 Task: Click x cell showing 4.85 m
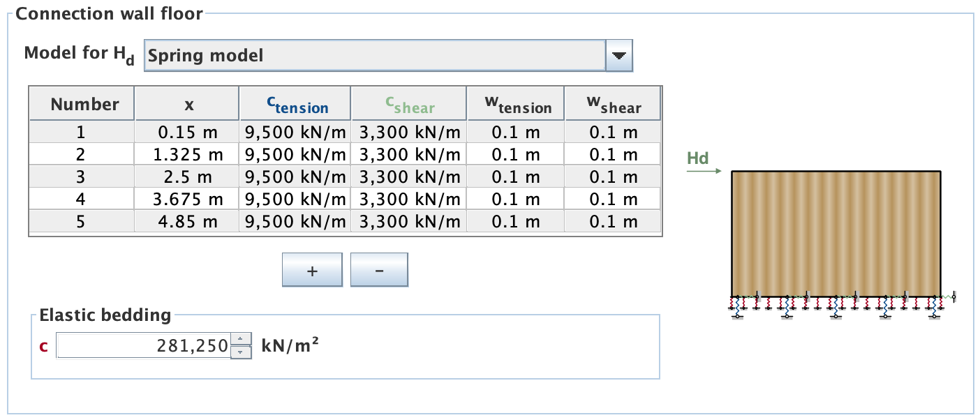pos(187,223)
